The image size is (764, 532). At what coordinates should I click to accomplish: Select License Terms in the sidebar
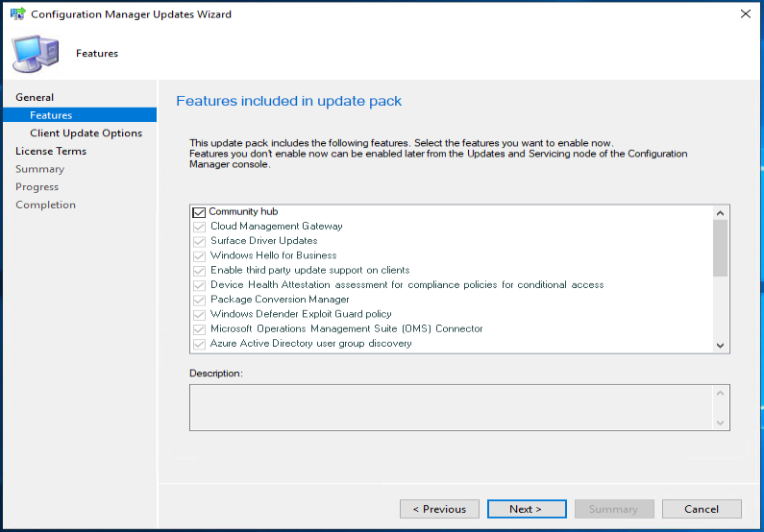click(51, 151)
